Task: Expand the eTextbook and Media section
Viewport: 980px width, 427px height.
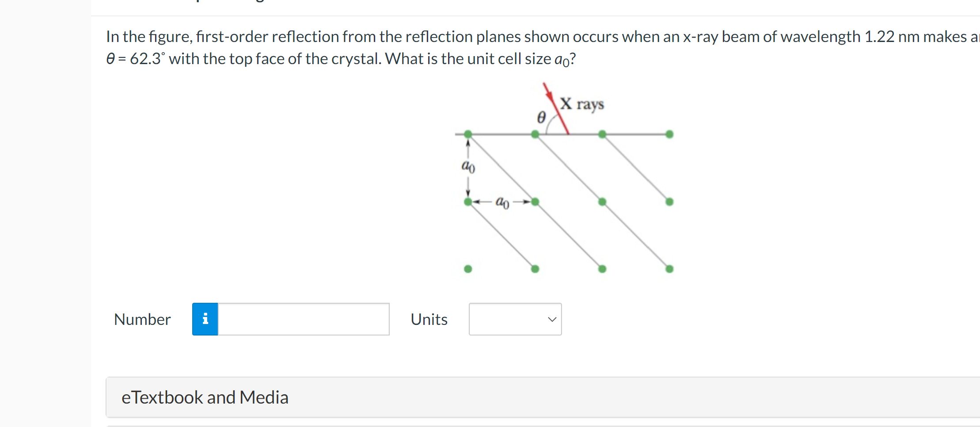Action: pos(205,397)
